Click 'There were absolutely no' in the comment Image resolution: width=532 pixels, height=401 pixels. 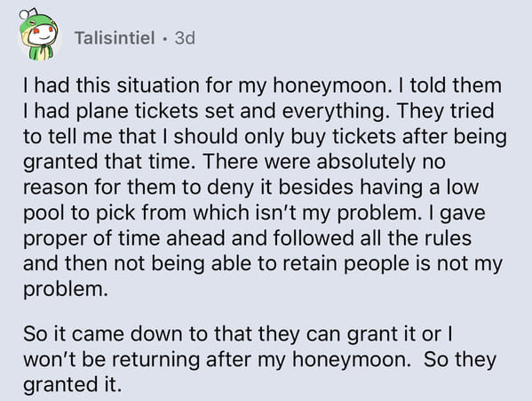tap(324, 162)
